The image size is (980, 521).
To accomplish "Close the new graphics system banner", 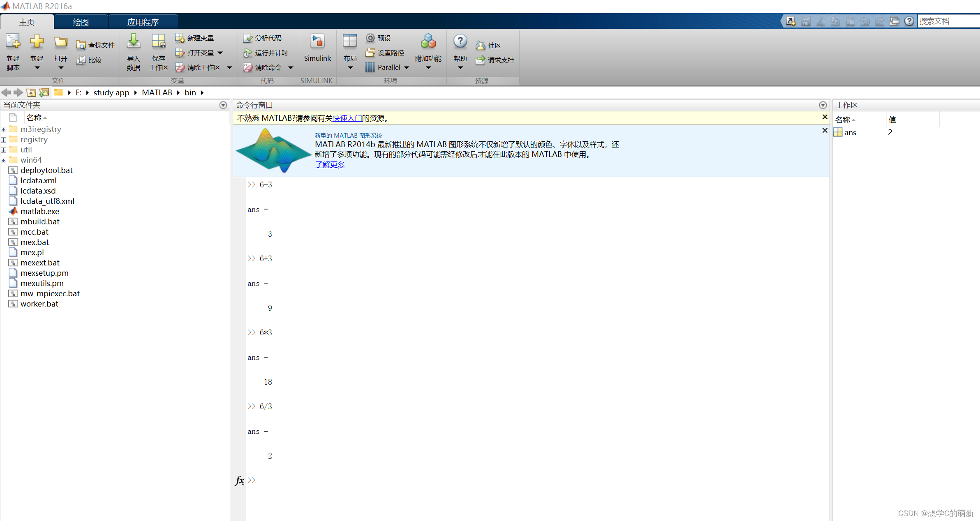I will (824, 131).
